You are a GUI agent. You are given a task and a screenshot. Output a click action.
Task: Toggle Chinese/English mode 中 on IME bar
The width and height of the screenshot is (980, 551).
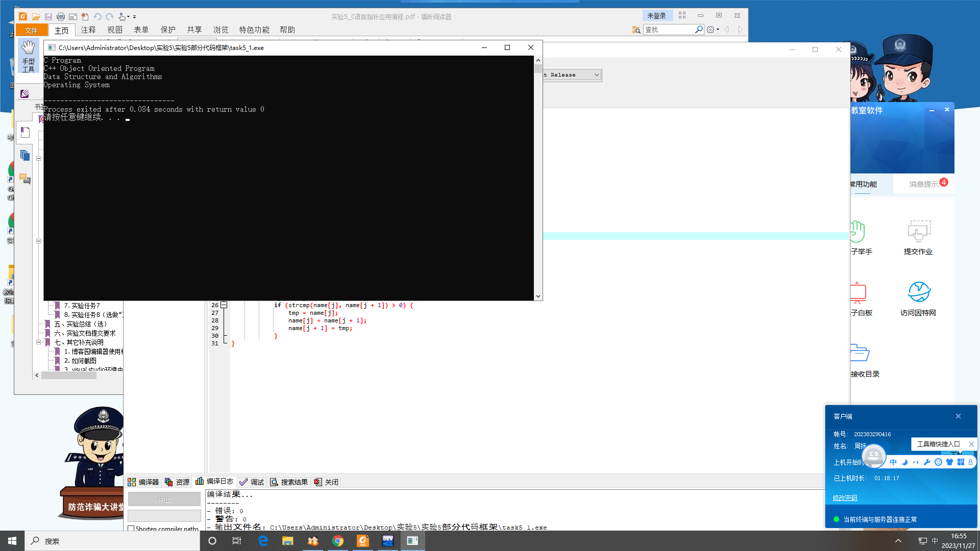coord(893,462)
